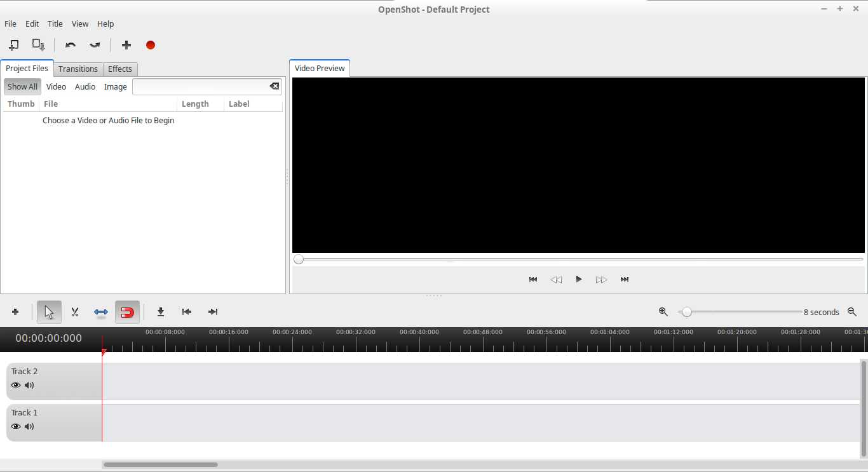Select the Video Preview tab
The image size is (868, 472).
coord(320,68)
